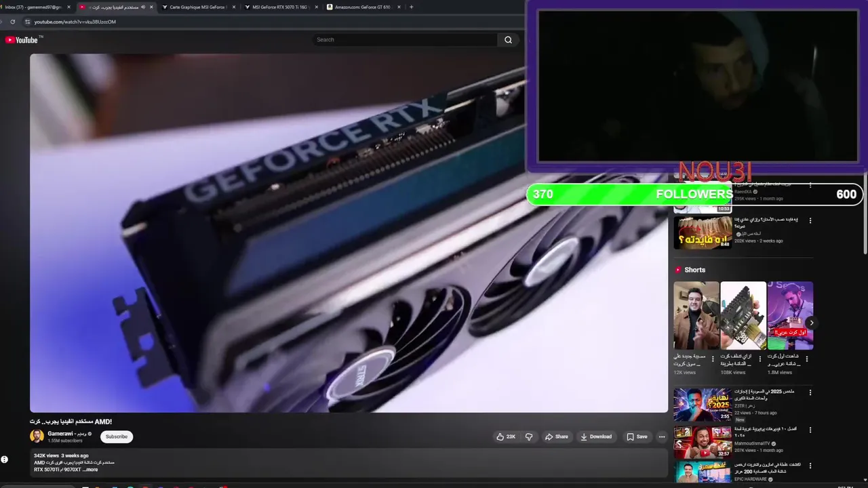
Task: Click the search magnifier button
Action: tap(508, 40)
